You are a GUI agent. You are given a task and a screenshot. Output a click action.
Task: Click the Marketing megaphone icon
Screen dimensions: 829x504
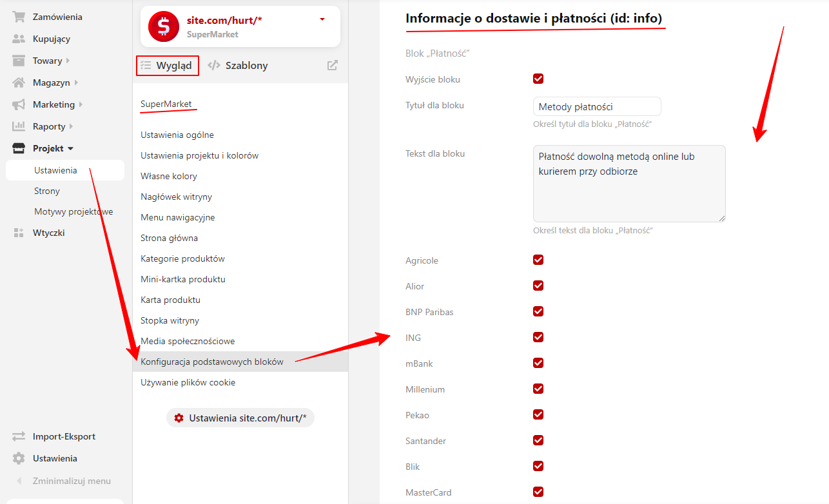[x=19, y=104]
